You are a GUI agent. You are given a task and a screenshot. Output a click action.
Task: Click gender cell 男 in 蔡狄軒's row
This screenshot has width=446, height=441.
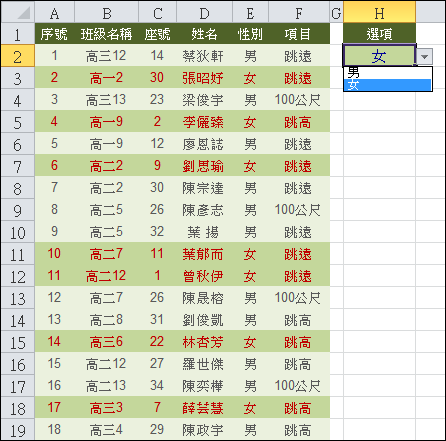(x=250, y=56)
